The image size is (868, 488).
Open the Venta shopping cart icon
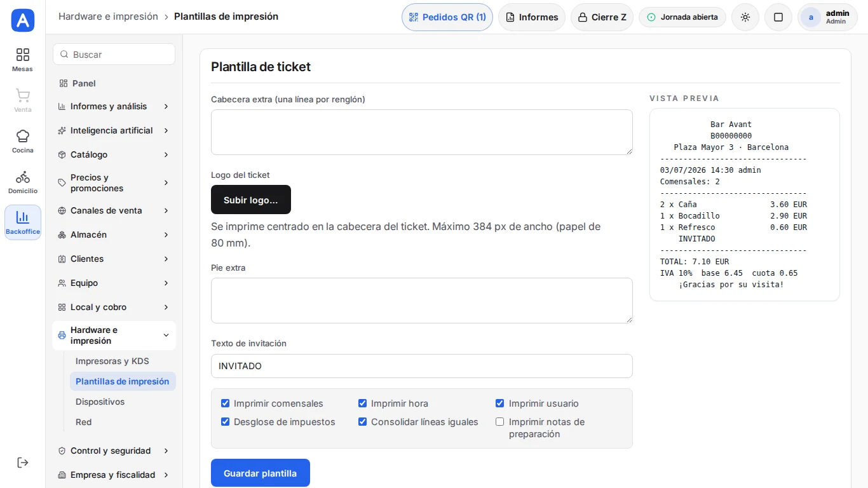[x=23, y=100]
